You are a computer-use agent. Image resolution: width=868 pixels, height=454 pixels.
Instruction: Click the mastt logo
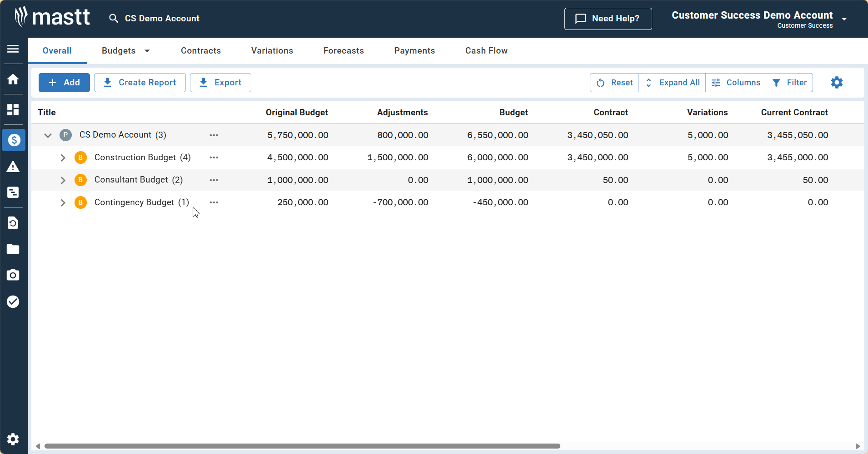(x=52, y=17)
